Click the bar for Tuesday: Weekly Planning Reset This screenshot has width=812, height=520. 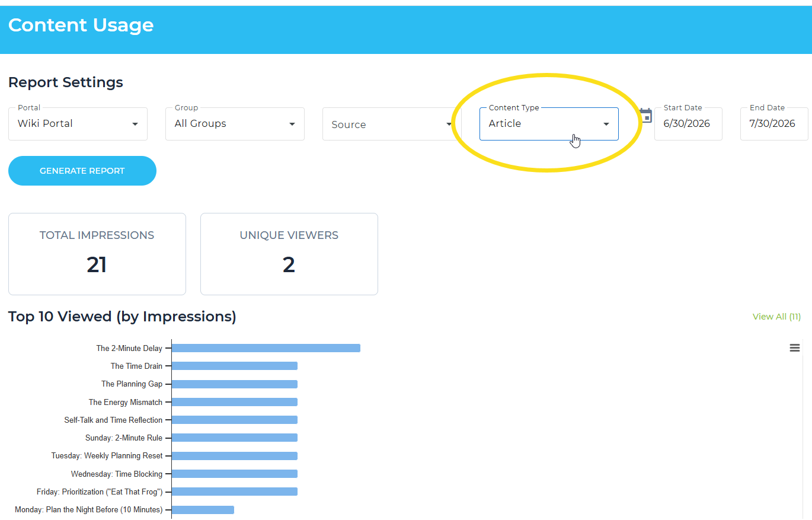[235, 456]
